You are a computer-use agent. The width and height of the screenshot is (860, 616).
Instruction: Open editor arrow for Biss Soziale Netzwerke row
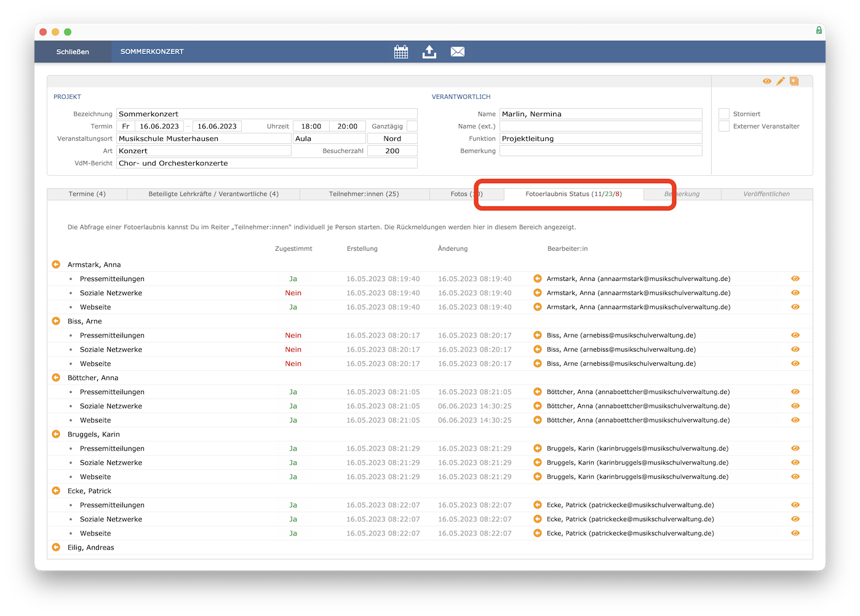[538, 349]
